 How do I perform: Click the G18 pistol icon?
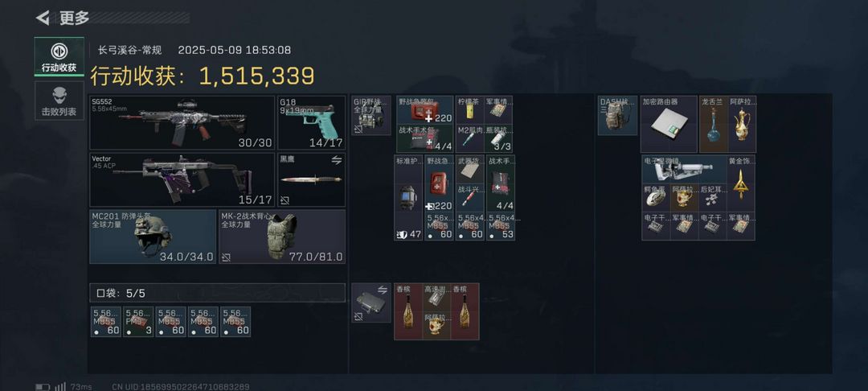(x=311, y=122)
